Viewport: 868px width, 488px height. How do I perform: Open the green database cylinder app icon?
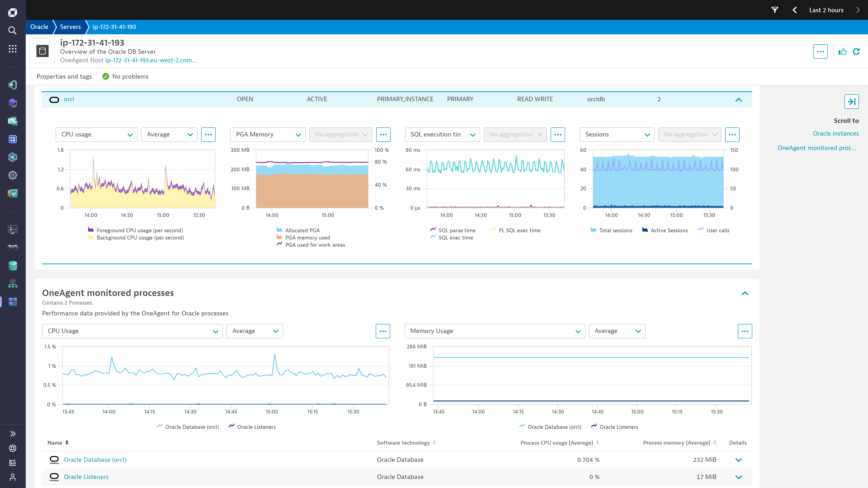tap(12, 266)
